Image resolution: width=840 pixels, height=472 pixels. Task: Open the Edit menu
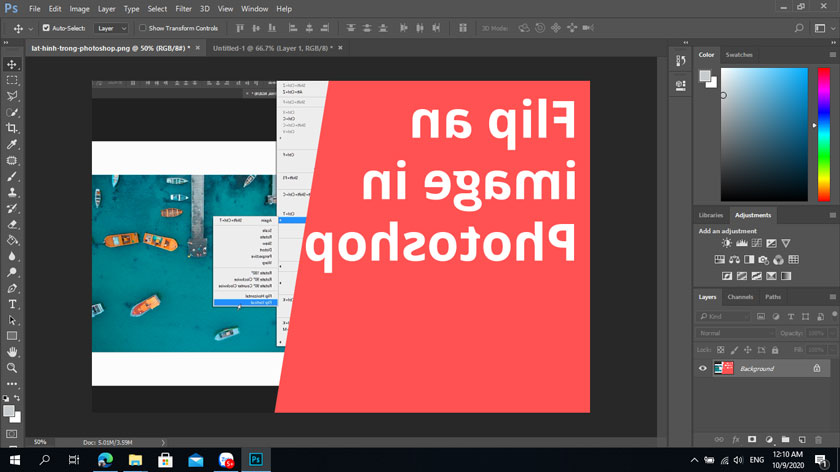coord(55,9)
